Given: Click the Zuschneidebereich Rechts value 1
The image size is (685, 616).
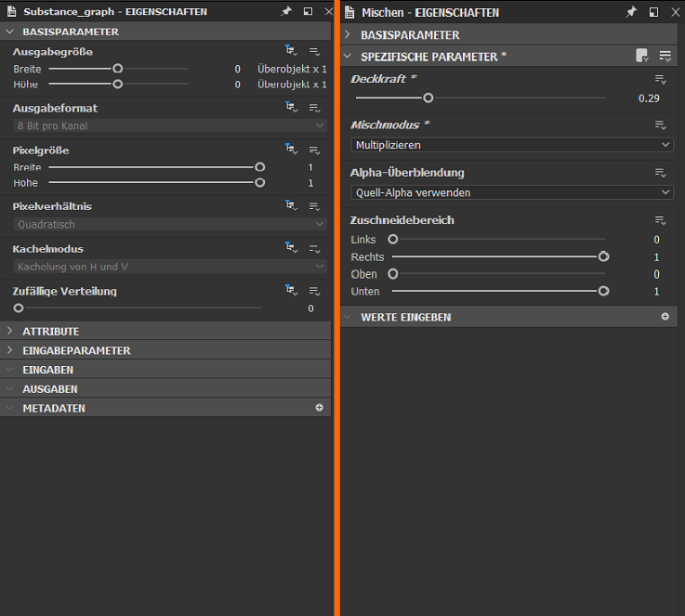Looking at the screenshot, I should (656, 257).
